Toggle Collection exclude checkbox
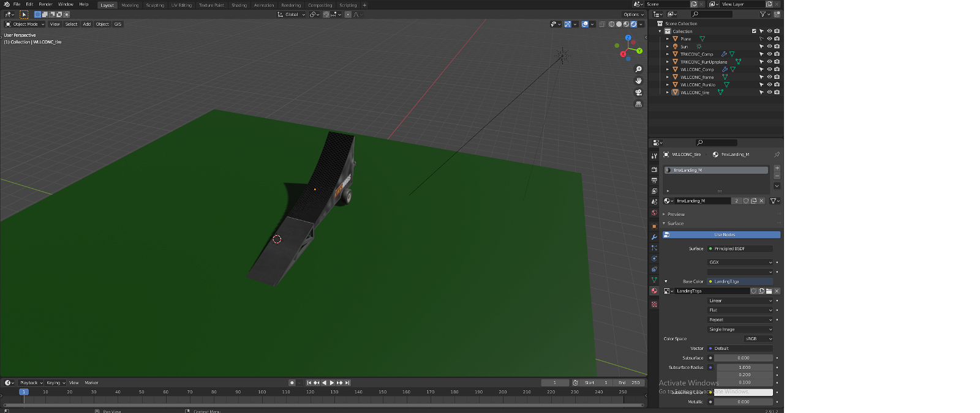This screenshot has height=413, width=980. [x=754, y=31]
